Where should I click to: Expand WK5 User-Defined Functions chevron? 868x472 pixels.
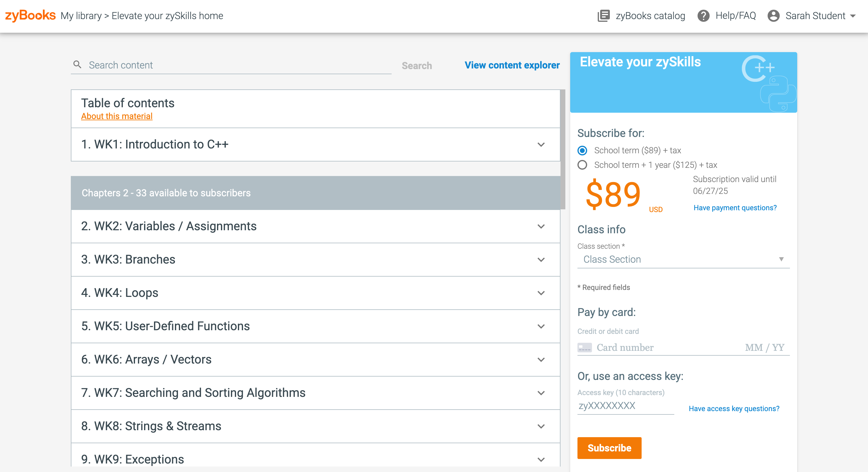coord(541,327)
